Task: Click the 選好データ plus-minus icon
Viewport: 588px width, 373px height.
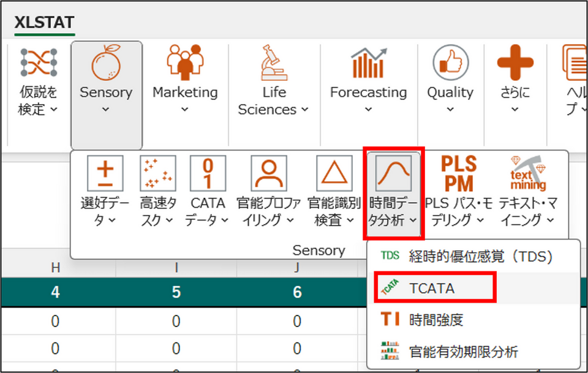Action: (x=105, y=173)
